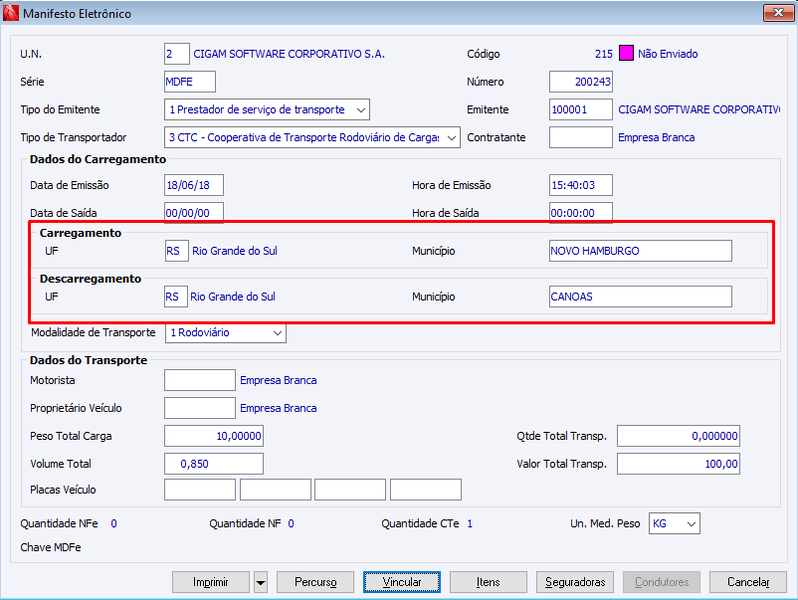Click the Seguradoras button

click(575, 582)
